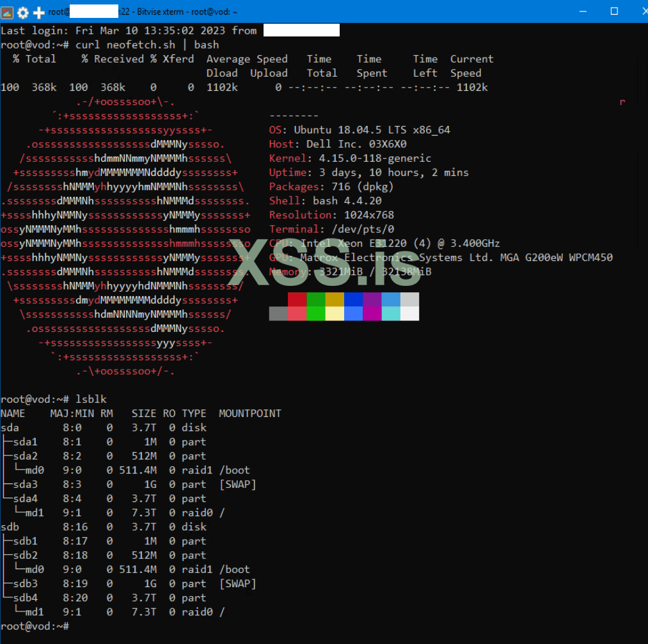Click the 'sdb' disk row name
Viewport: 648px width, 644px height.
point(10,527)
